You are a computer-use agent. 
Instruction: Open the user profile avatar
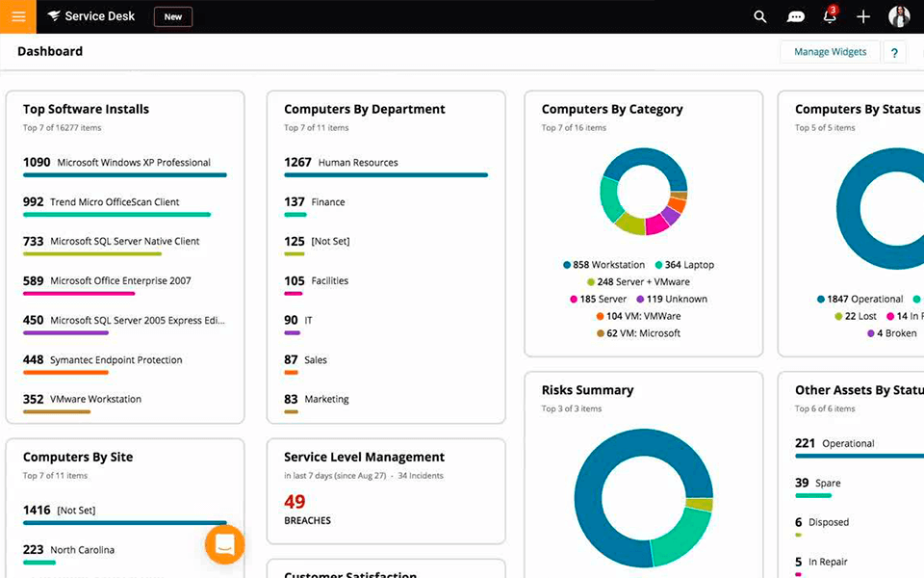[899, 16]
